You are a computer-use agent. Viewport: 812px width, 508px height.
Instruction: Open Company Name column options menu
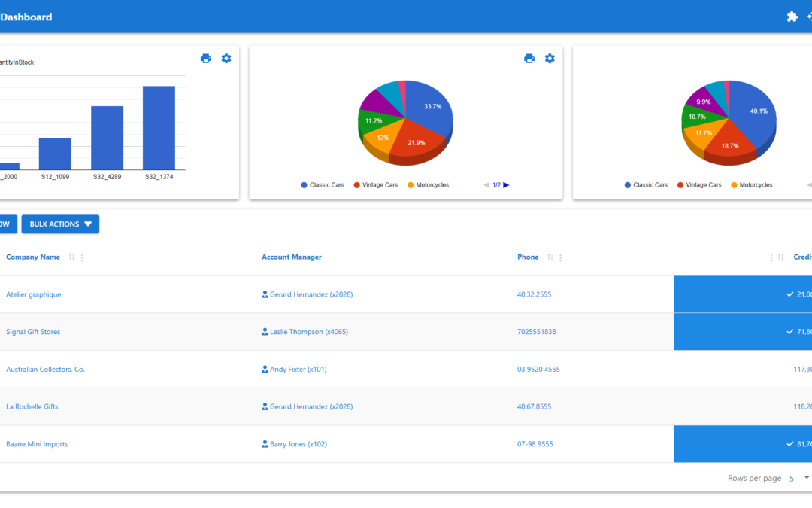pos(82,257)
